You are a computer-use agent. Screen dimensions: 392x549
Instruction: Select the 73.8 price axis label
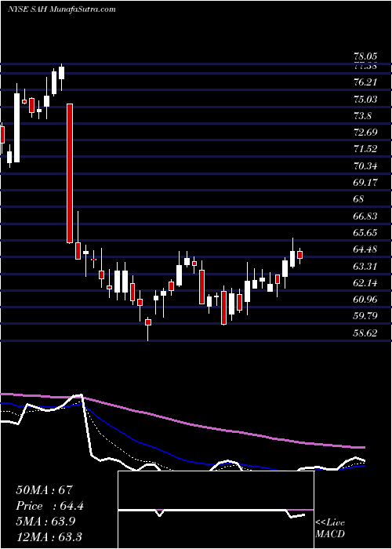click(x=362, y=116)
